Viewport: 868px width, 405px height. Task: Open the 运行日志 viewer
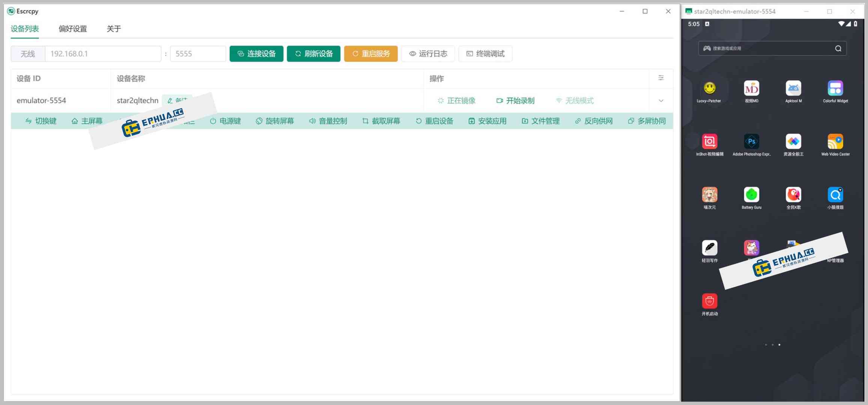point(428,54)
